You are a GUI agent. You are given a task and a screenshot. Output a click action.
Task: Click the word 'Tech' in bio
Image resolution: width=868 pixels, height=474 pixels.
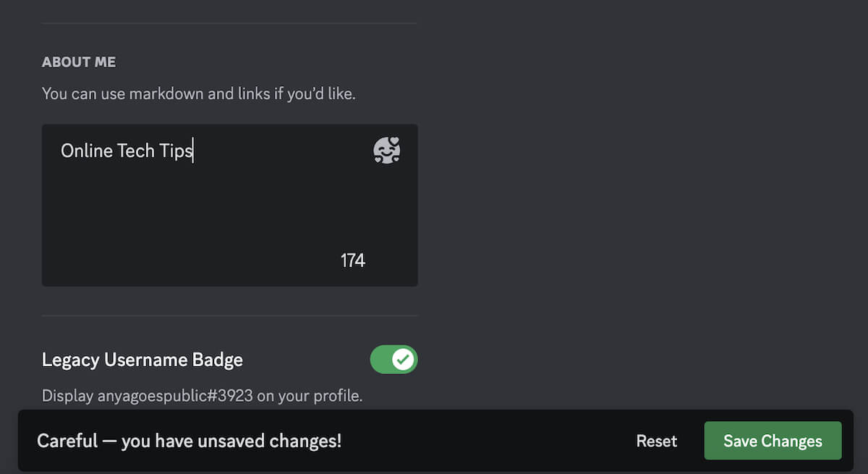coord(136,151)
